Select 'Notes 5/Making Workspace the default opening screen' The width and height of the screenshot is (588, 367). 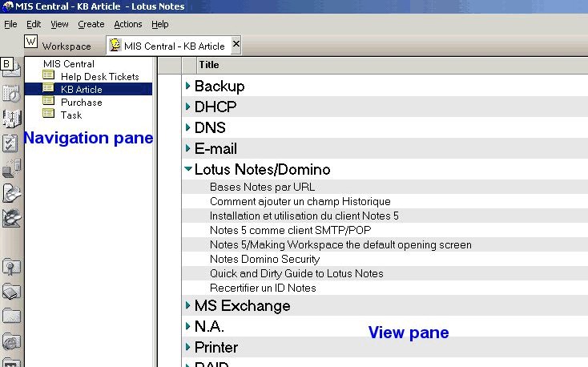pos(340,244)
